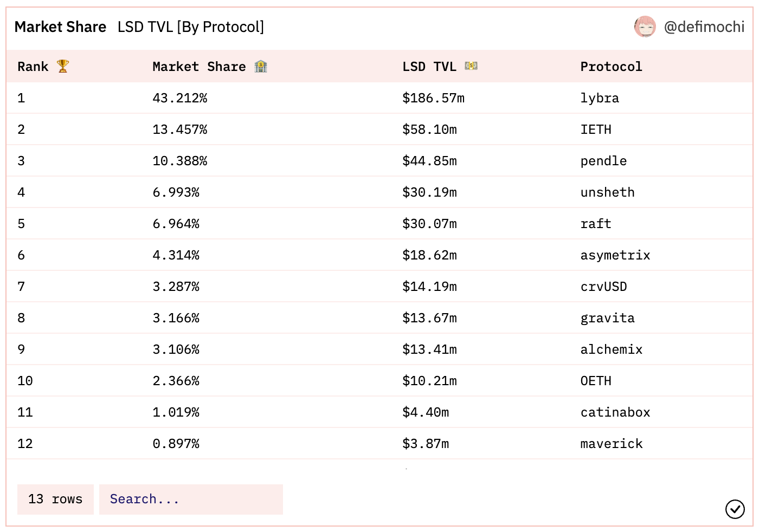Click the pendle protocol name
The width and height of the screenshot is (759, 532).
[x=603, y=161]
